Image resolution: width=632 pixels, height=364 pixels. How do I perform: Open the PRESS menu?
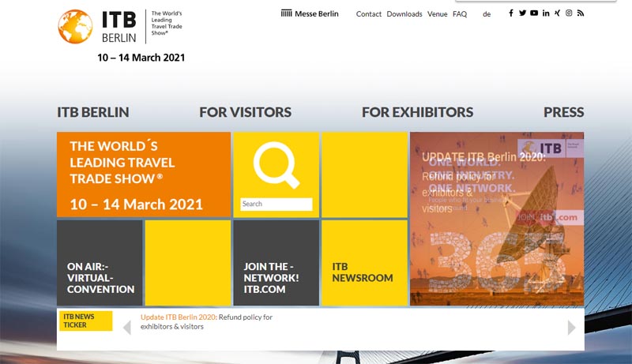coord(563,112)
